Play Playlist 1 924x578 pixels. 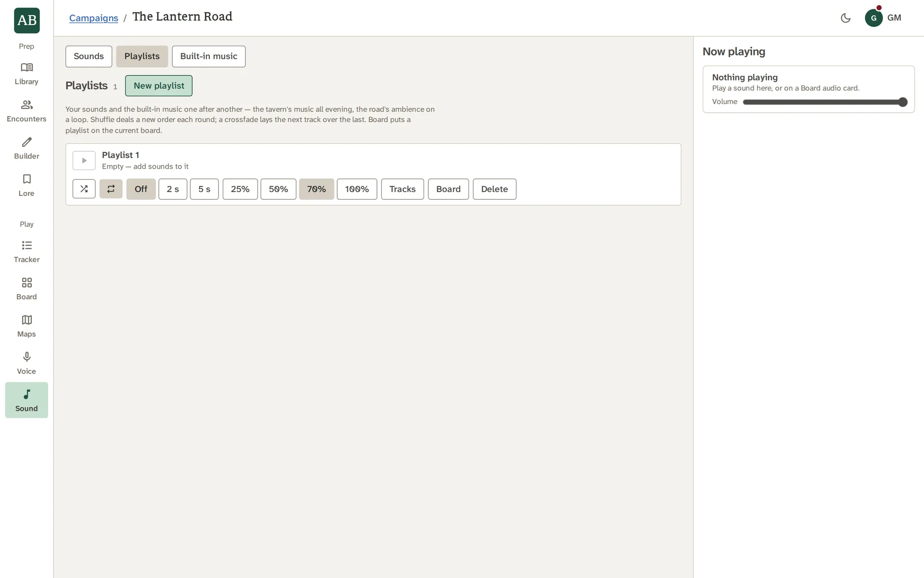click(x=84, y=160)
